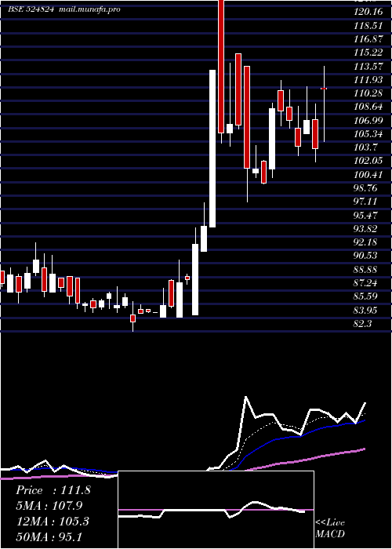Image resolution: width=392 pixels, height=549 pixels.
Task: Select the 116.87 price axis label
Action: point(368,39)
